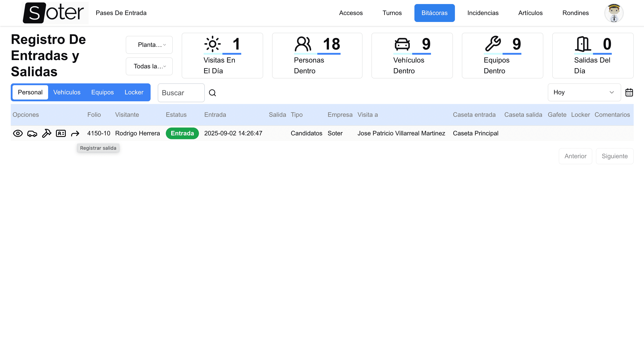
Task: Click the Siguiente pagination button
Action: (614, 156)
